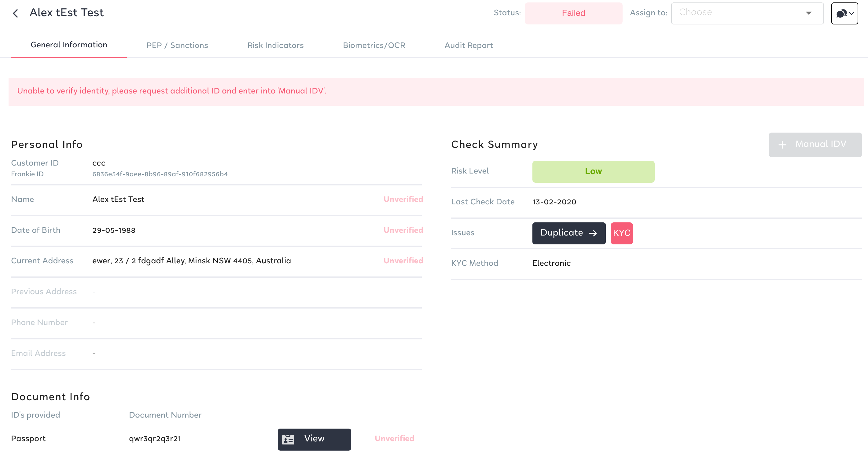Click the Frankie ID value
The width and height of the screenshot is (868, 457).
tap(160, 174)
